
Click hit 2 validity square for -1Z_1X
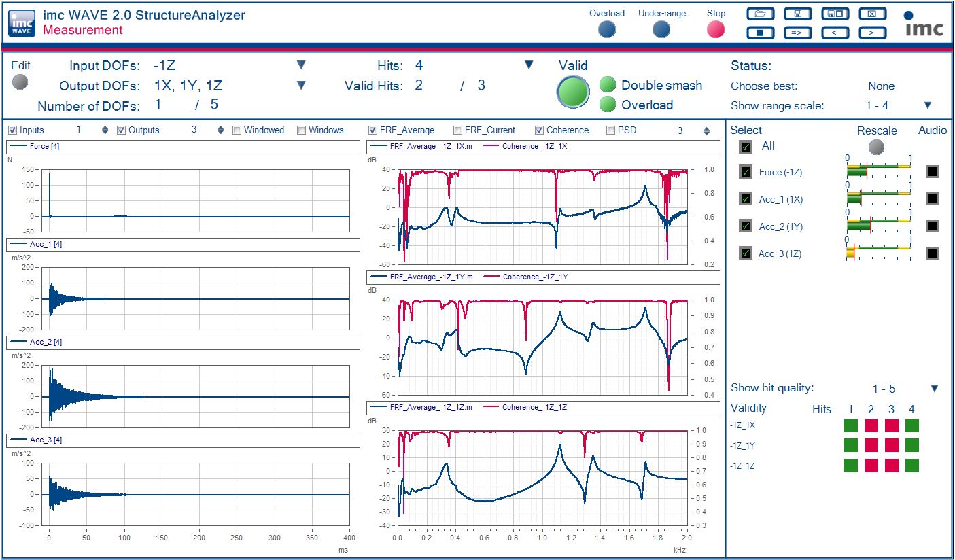871,425
